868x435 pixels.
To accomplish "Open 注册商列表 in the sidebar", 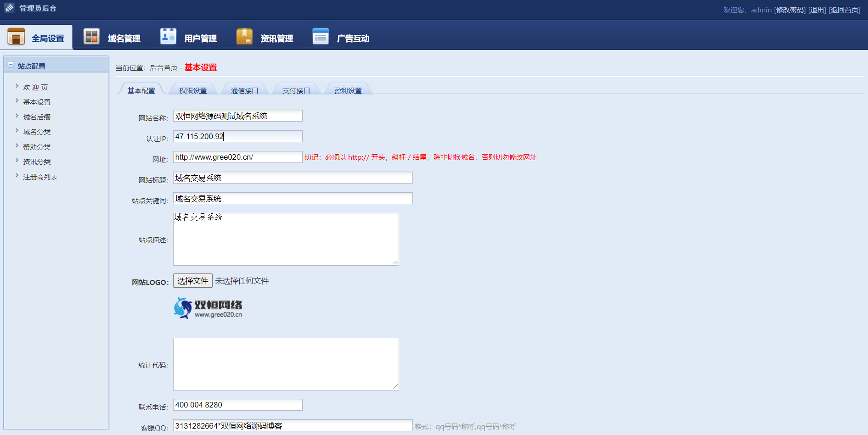I will [x=40, y=177].
